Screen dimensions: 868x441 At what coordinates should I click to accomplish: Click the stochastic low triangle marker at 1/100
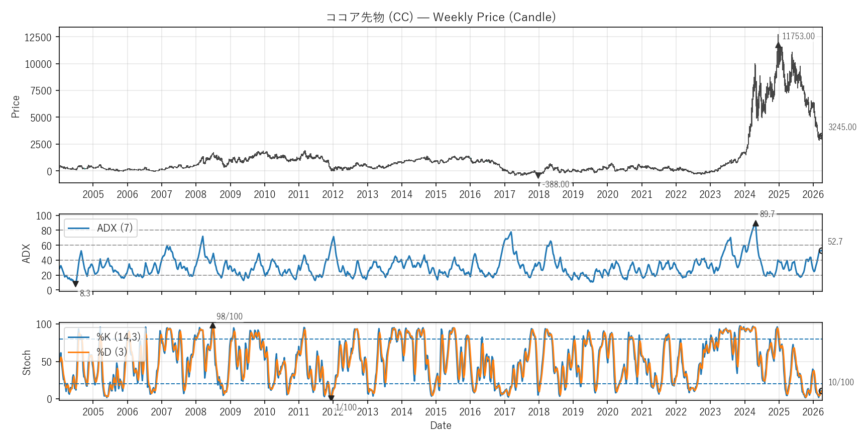[x=331, y=398]
